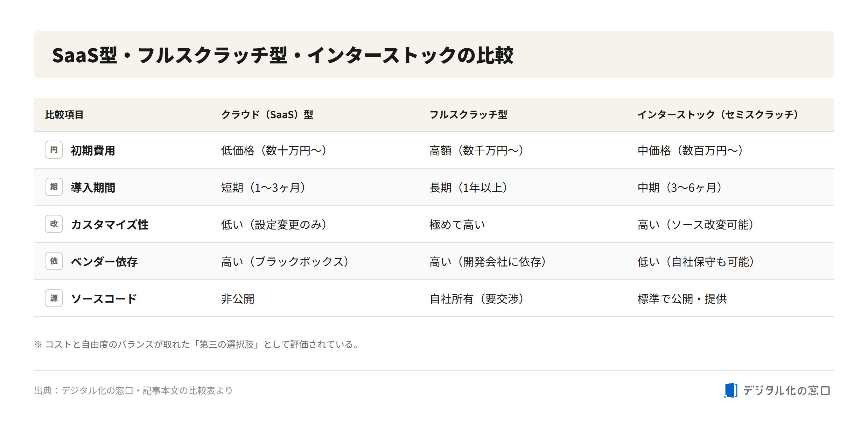This screenshot has width=868, height=431.
Task: Click the 期 icon beside 導入期間
Action: pos(54,187)
